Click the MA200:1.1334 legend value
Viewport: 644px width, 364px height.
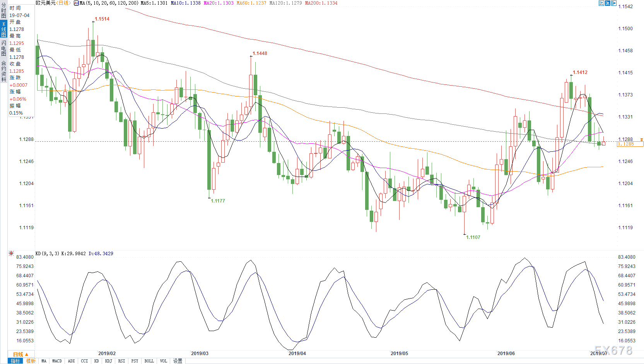click(321, 3)
